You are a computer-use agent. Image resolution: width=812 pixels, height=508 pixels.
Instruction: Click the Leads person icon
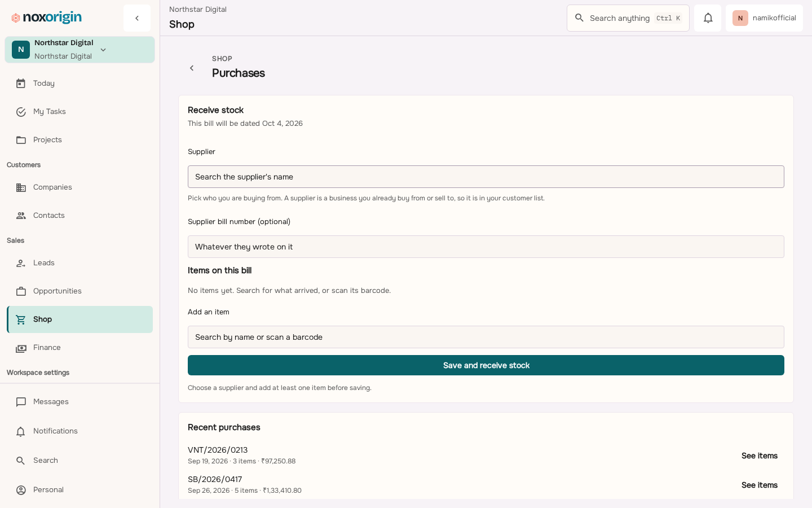21,263
